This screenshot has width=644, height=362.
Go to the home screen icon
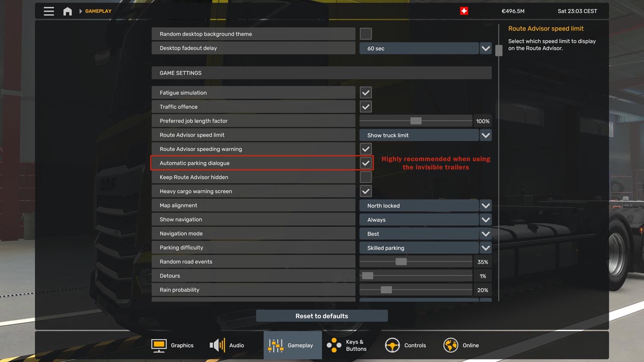(67, 11)
